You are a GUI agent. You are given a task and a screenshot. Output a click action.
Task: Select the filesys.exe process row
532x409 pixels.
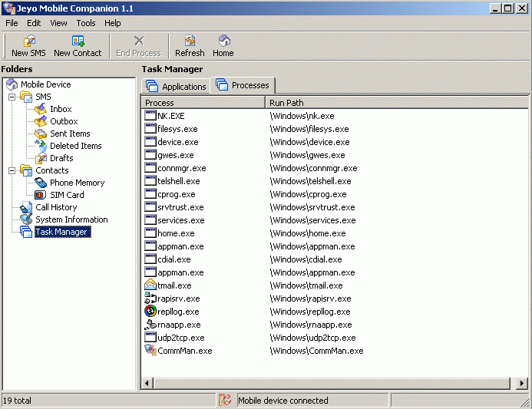pos(334,129)
